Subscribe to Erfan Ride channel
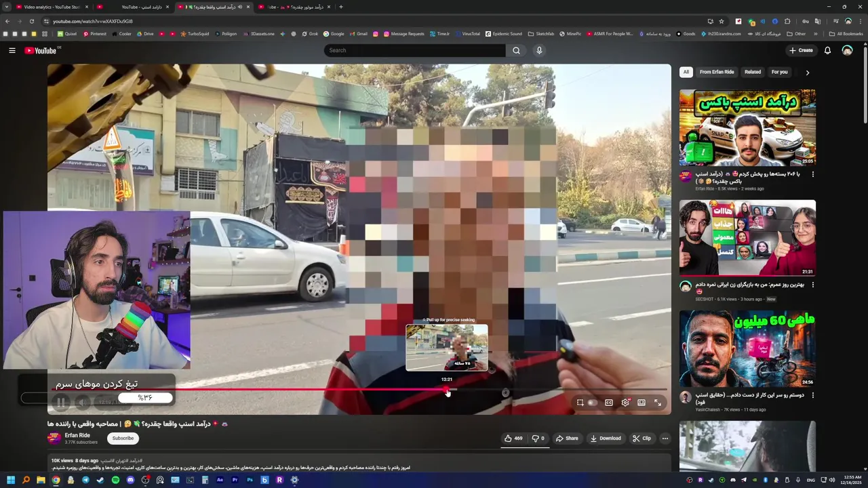Image resolution: width=868 pixels, height=488 pixels. (123, 439)
